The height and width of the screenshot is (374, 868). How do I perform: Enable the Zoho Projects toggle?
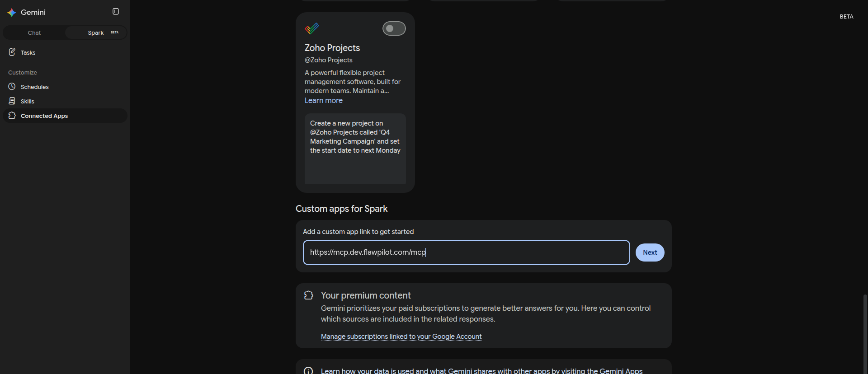(394, 28)
